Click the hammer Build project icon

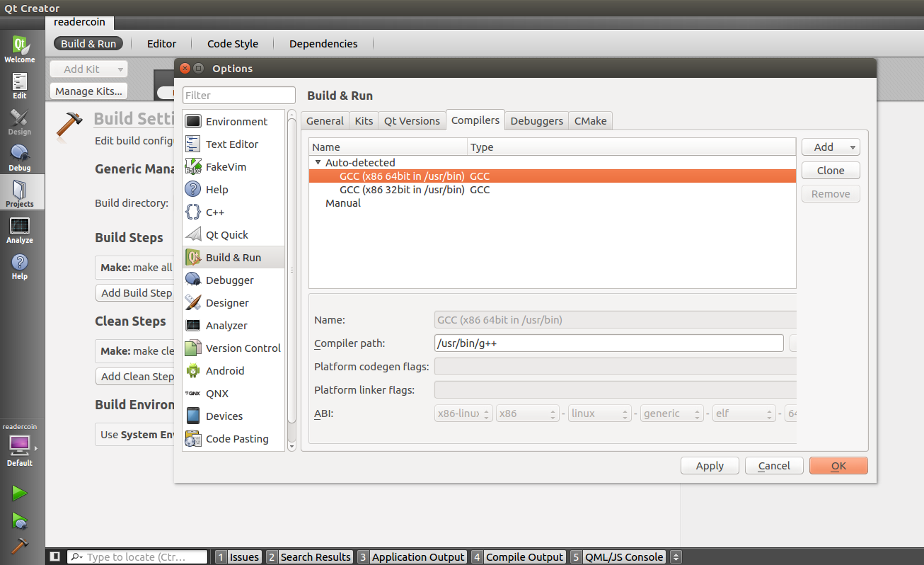(20, 545)
